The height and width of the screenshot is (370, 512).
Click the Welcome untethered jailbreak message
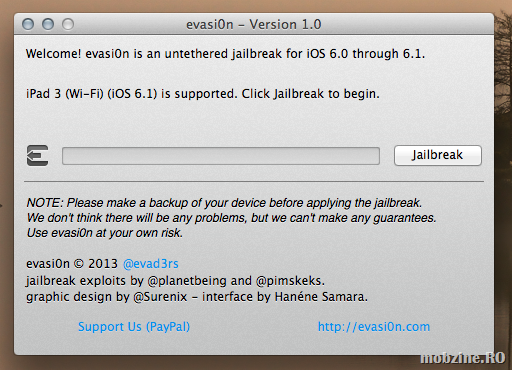pyautogui.click(x=226, y=54)
